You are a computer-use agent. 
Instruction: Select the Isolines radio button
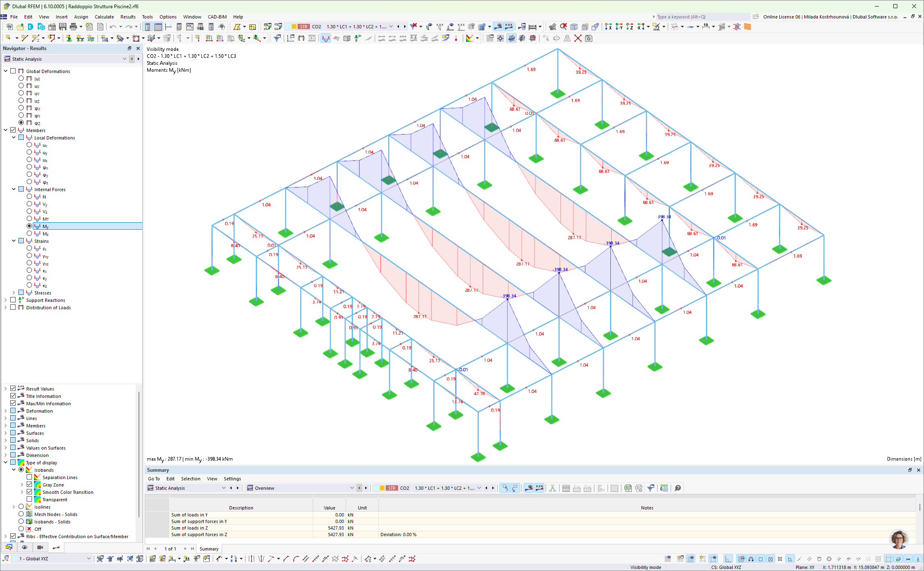(21, 507)
